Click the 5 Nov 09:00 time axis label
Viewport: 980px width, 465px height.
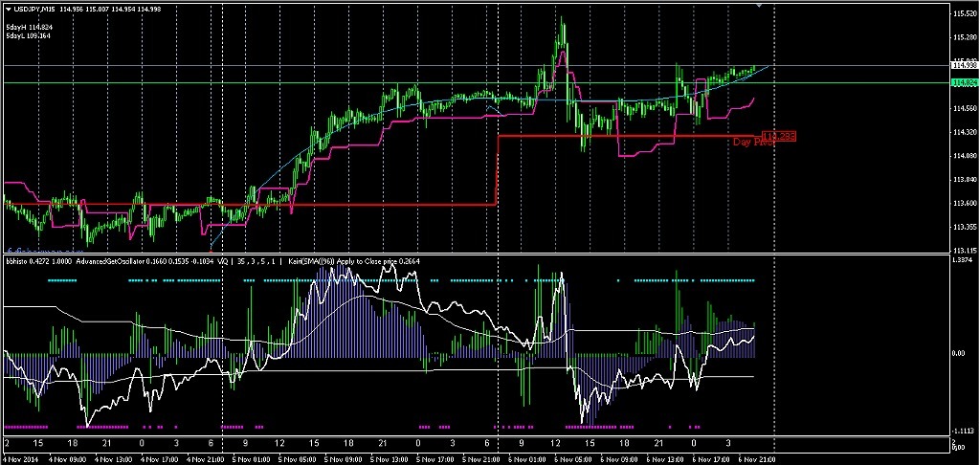pyautogui.click(x=345, y=459)
